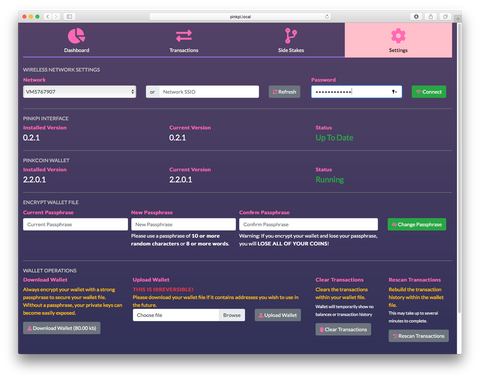
Task: Click the Download Wallet button
Action: (x=62, y=328)
